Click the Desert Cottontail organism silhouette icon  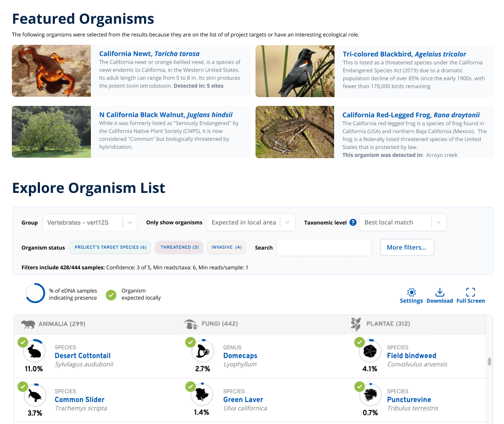(x=34, y=351)
